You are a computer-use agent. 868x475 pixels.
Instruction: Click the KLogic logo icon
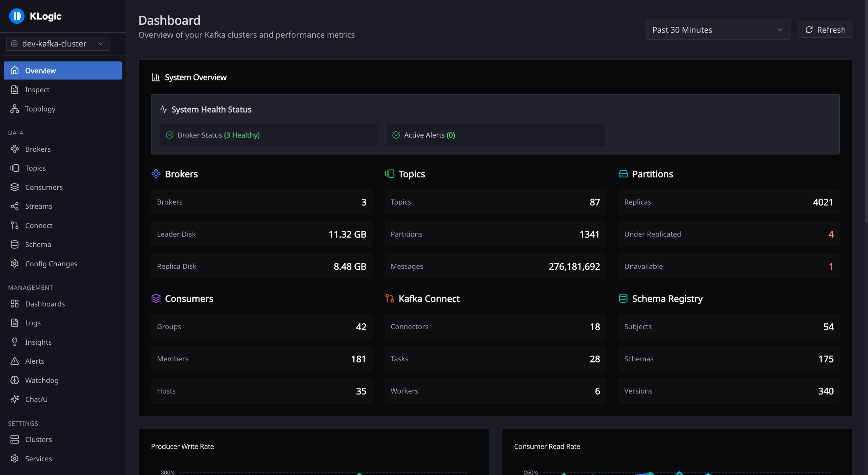point(17,16)
